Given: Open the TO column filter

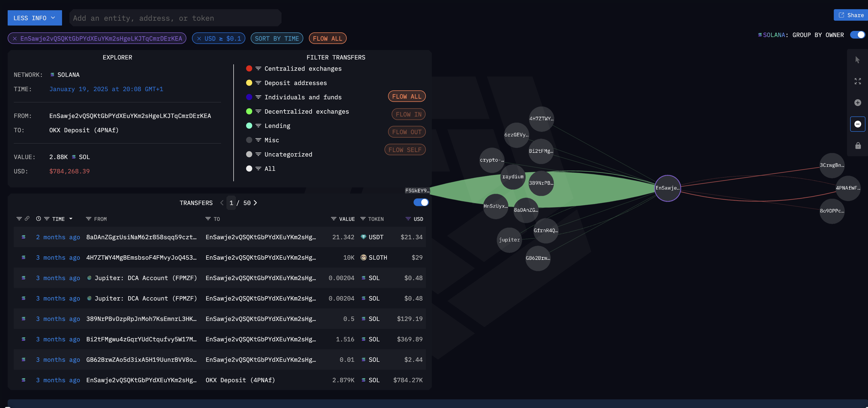Looking at the screenshot, I should 208,219.
